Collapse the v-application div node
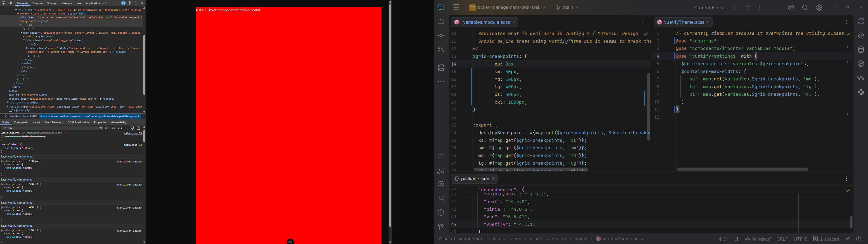The width and height of the screenshot is (868, 244). [x=21, y=33]
